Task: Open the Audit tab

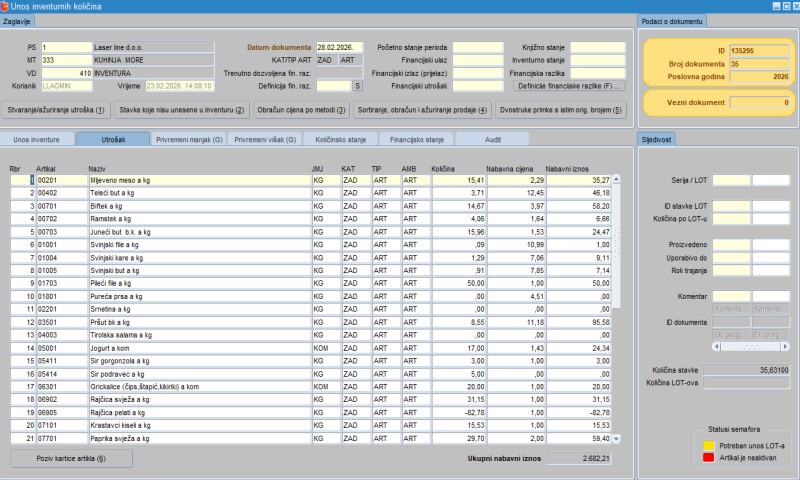Action: 492,139
